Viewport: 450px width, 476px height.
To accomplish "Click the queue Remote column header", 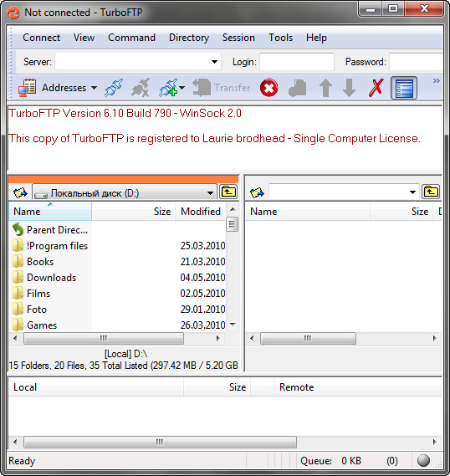I will point(358,387).
